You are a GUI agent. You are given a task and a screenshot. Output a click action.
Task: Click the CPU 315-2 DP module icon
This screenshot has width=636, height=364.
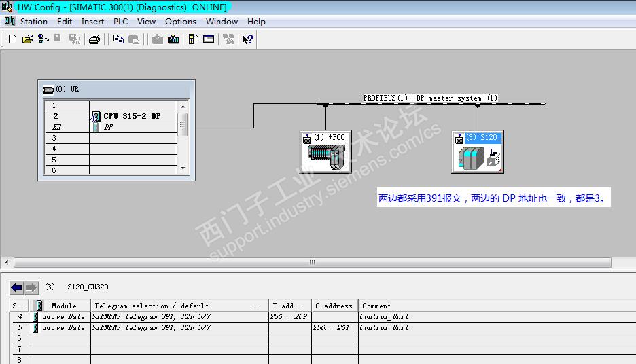tap(96, 117)
